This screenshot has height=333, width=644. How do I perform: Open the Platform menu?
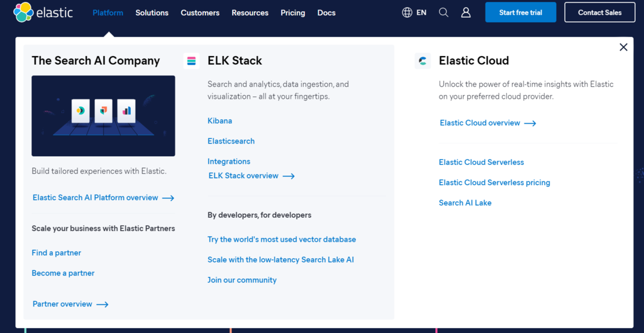click(x=108, y=13)
